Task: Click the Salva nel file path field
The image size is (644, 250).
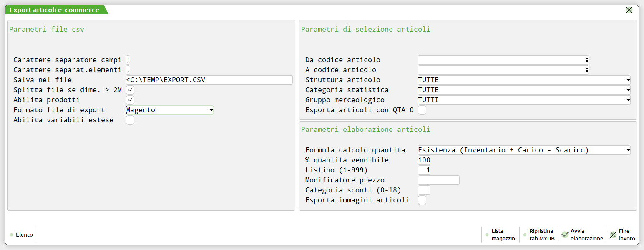Action: pos(209,80)
